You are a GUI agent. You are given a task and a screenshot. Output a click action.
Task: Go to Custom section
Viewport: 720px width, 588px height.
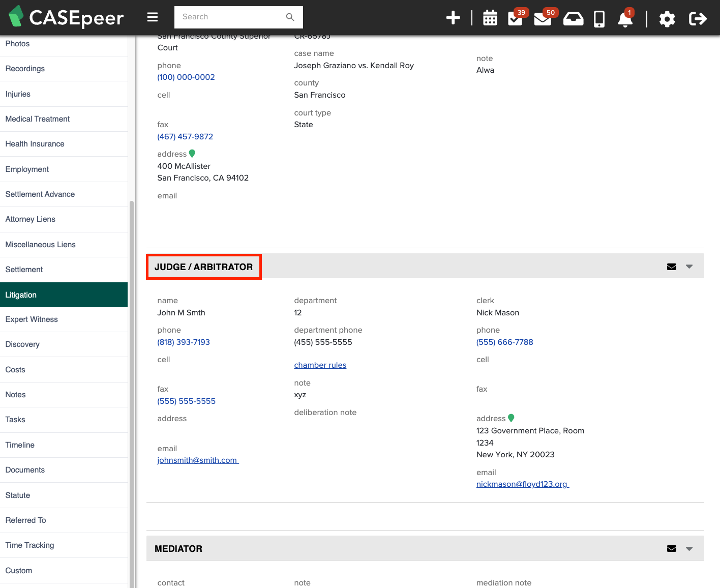(x=64, y=571)
